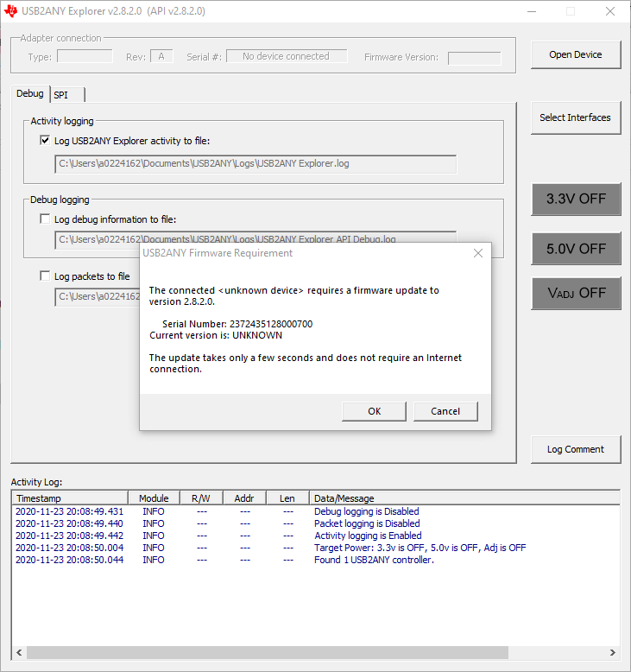
Task: Select log row 'Found 1 USB2ANY controller.'
Action: [316, 560]
